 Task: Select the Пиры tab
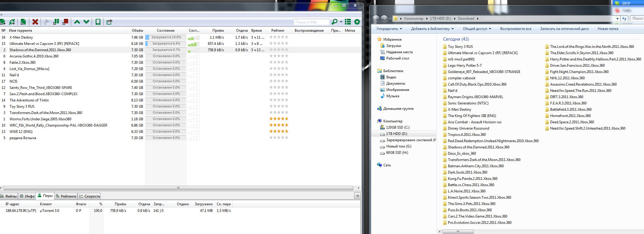pos(45,196)
